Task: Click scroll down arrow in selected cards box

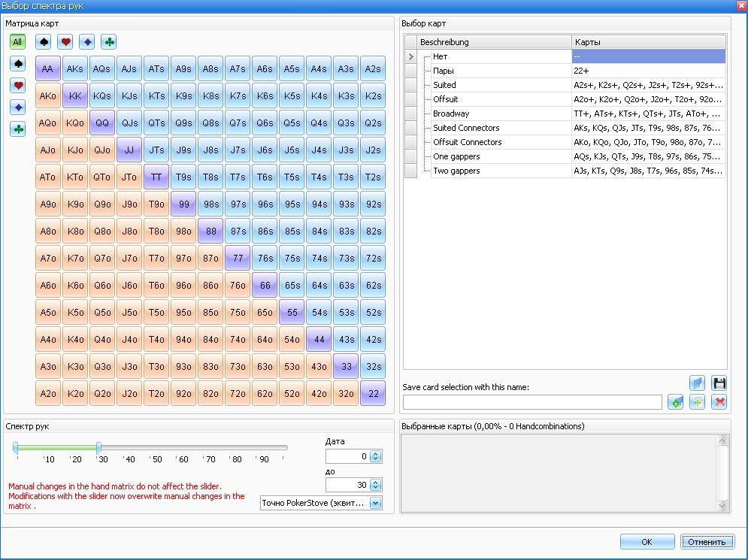Action: tap(722, 506)
